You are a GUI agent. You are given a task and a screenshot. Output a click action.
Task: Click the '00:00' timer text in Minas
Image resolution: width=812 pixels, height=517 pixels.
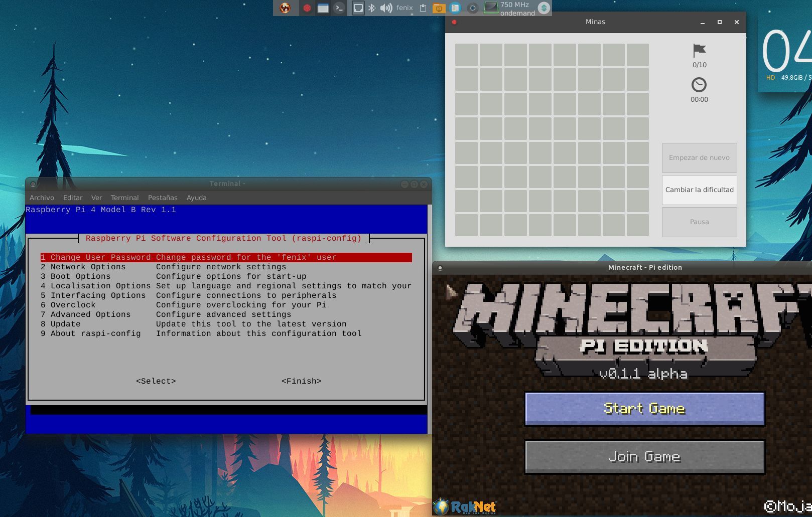coord(699,99)
